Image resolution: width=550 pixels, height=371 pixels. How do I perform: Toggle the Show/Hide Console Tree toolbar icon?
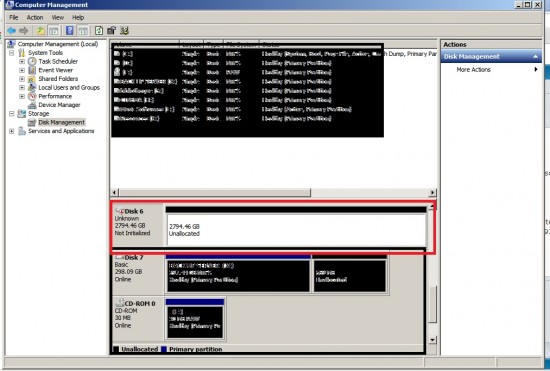(54, 31)
